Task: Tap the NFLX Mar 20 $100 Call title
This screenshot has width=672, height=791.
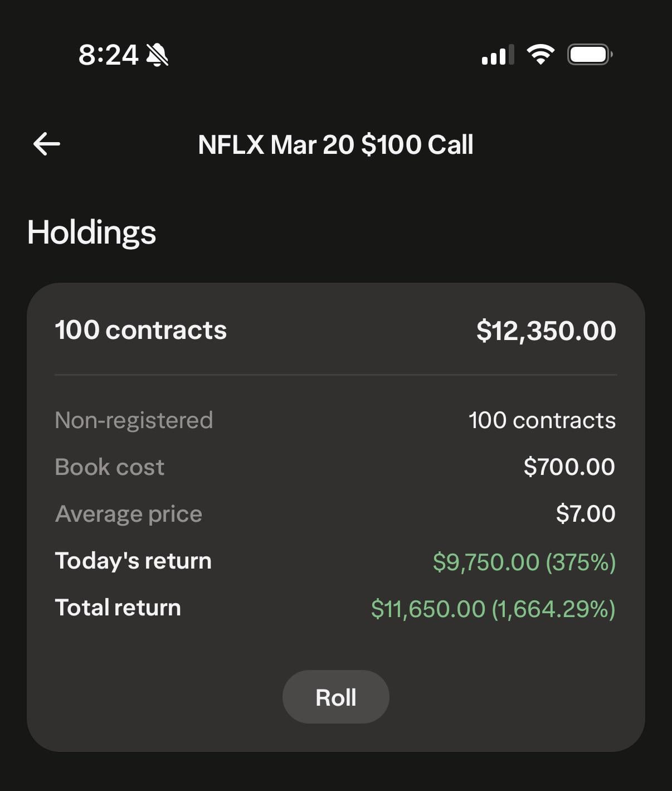Action: pyautogui.click(x=335, y=145)
